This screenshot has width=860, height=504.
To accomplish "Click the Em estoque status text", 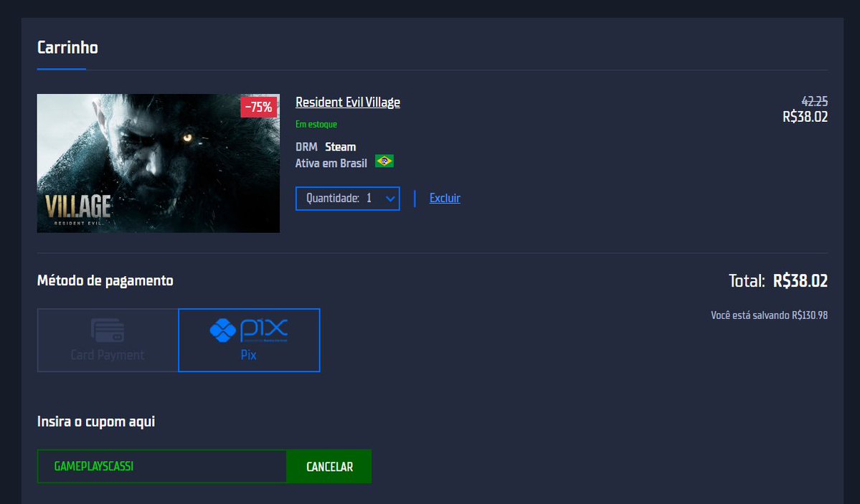I will point(316,125).
